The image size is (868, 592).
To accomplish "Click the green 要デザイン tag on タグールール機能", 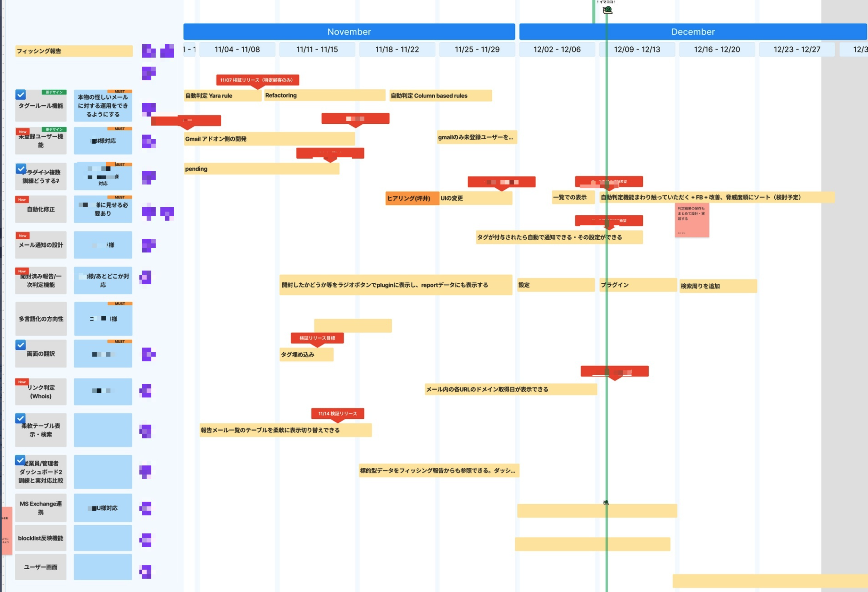I will [x=54, y=92].
